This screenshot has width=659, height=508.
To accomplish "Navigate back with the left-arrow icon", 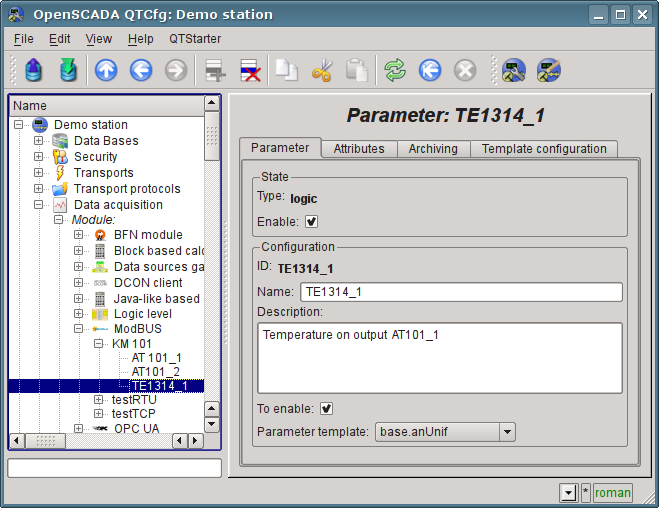I will coord(141,70).
